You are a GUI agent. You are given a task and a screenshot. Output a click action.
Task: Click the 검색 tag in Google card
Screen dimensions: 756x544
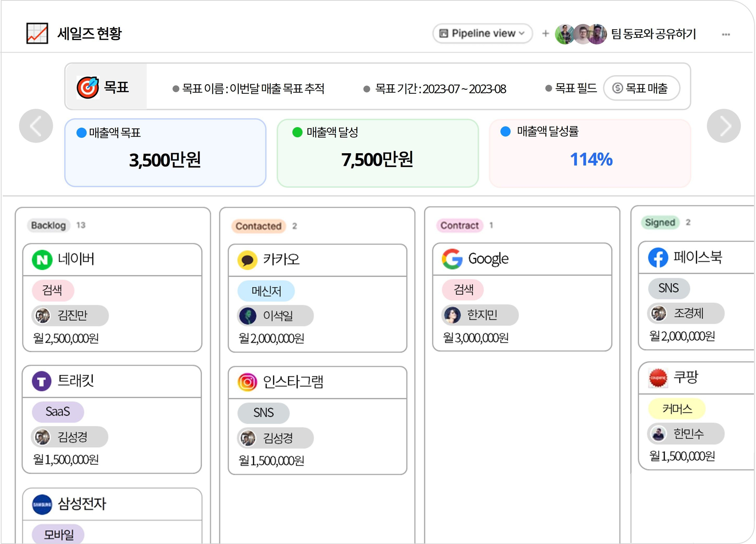[x=463, y=290]
